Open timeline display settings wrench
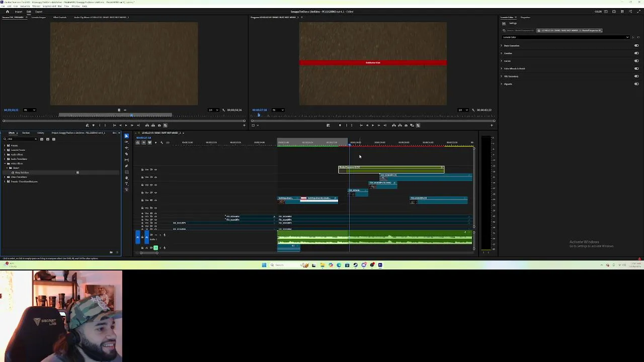The image size is (644, 362). click(x=162, y=142)
